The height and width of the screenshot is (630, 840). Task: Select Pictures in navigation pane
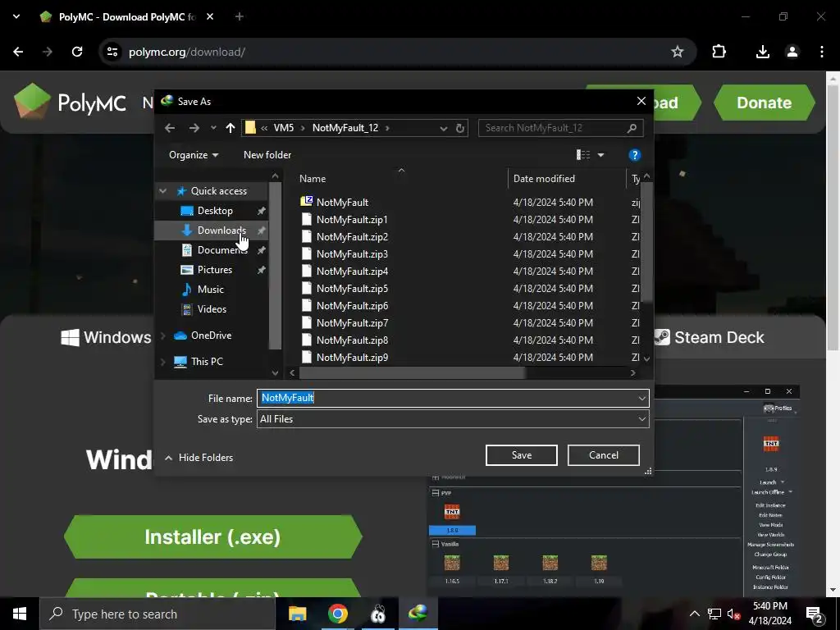tap(214, 269)
